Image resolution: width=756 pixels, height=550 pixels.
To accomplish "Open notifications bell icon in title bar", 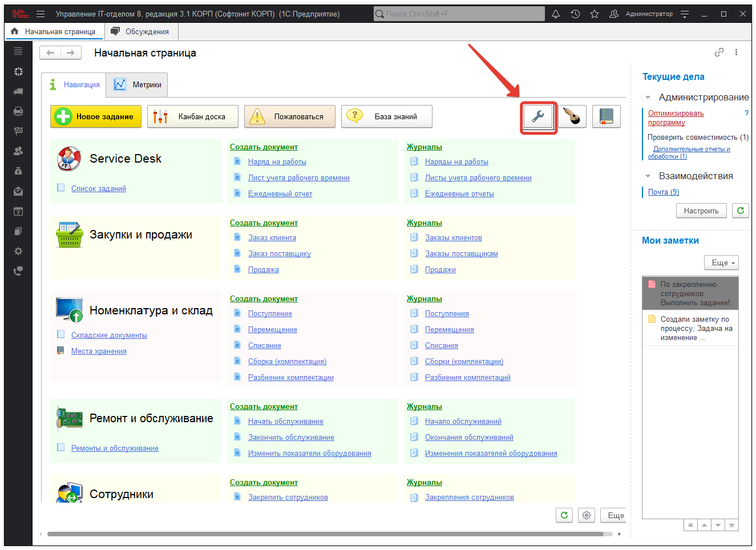I will point(556,14).
